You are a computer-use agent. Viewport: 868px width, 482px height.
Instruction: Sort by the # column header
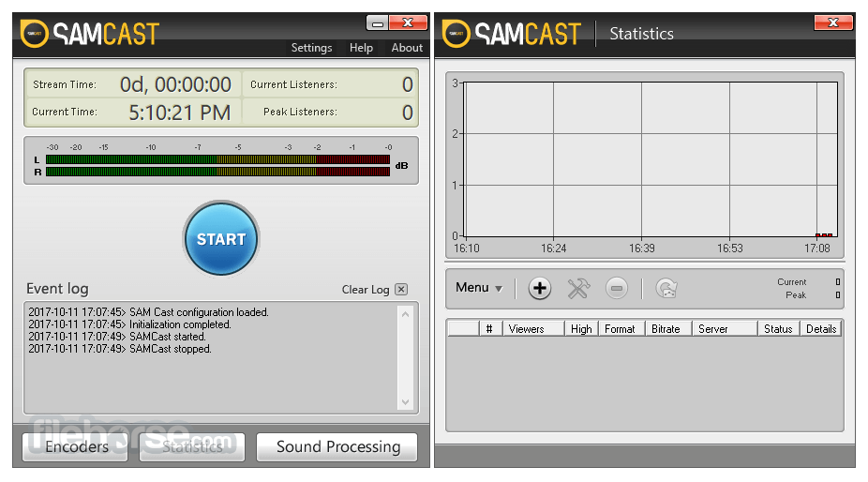coord(489,328)
